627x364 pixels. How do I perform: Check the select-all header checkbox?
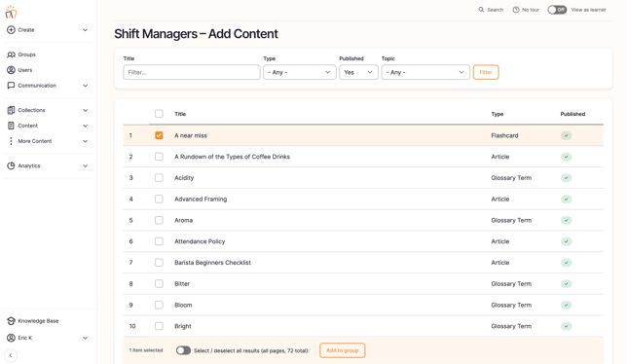(159, 114)
